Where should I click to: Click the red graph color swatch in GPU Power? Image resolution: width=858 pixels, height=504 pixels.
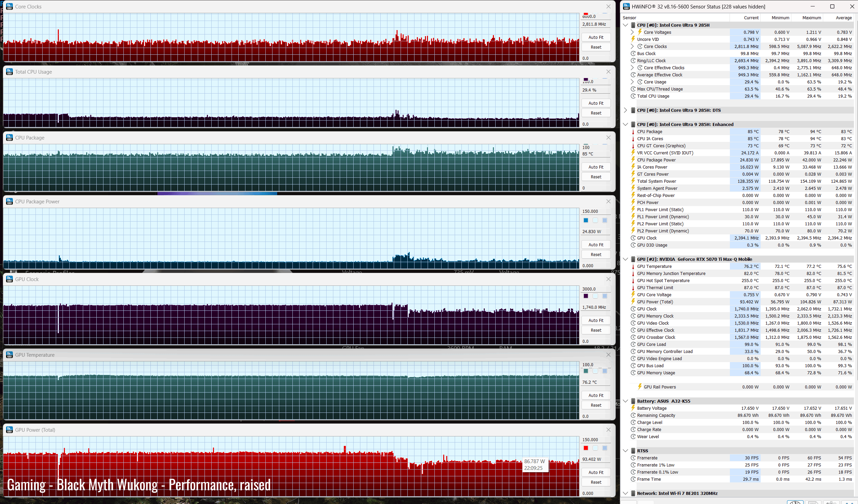click(x=586, y=448)
